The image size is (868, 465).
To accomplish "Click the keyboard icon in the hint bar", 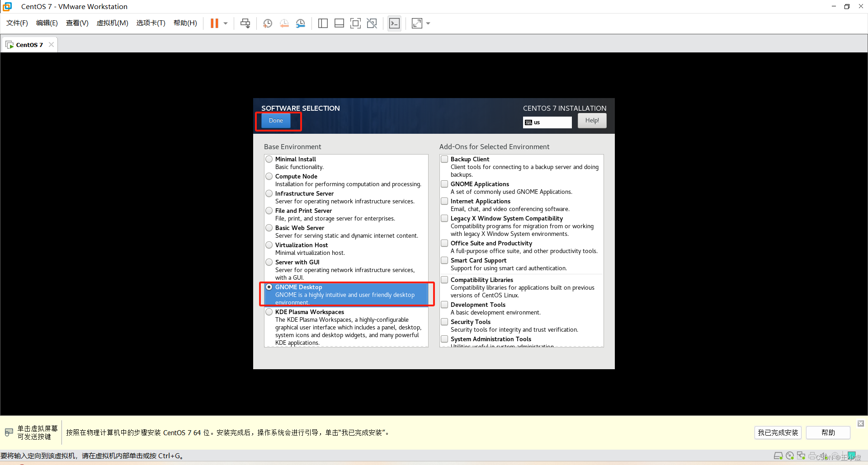I will tap(9, 432).
